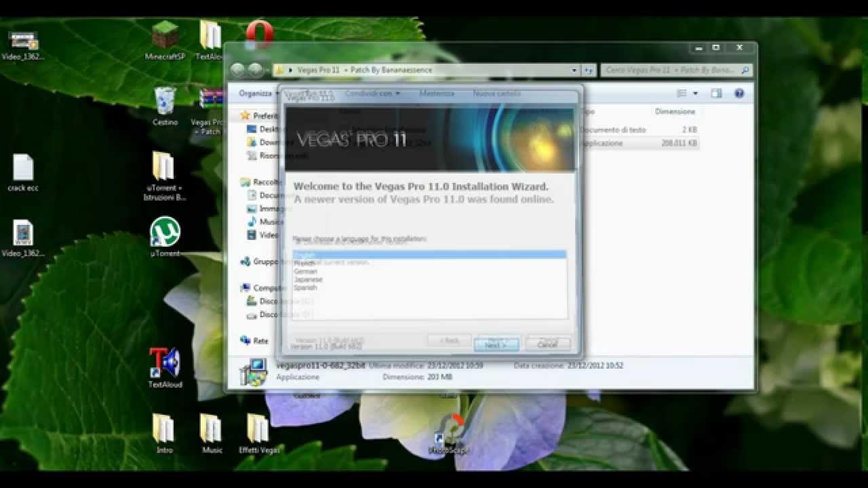The image size is (868, 488).
Task: Click the Cancel button in Vegas installer
Action: [547, 345]
